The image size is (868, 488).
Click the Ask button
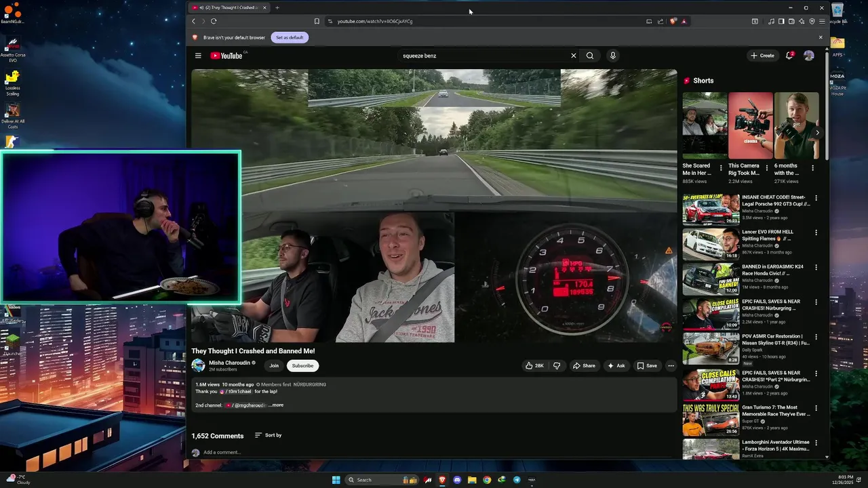(x=616, y=365)
